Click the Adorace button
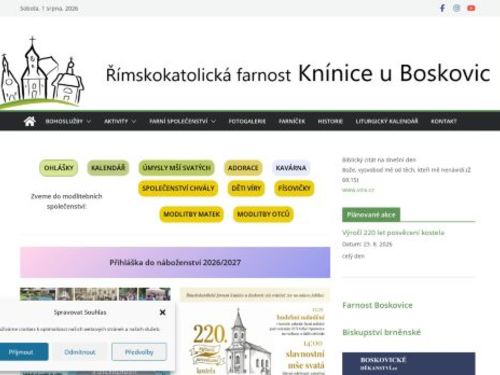The width and height of the screenshot is (500, 375). pyautogui.click(x=243, y=168)
